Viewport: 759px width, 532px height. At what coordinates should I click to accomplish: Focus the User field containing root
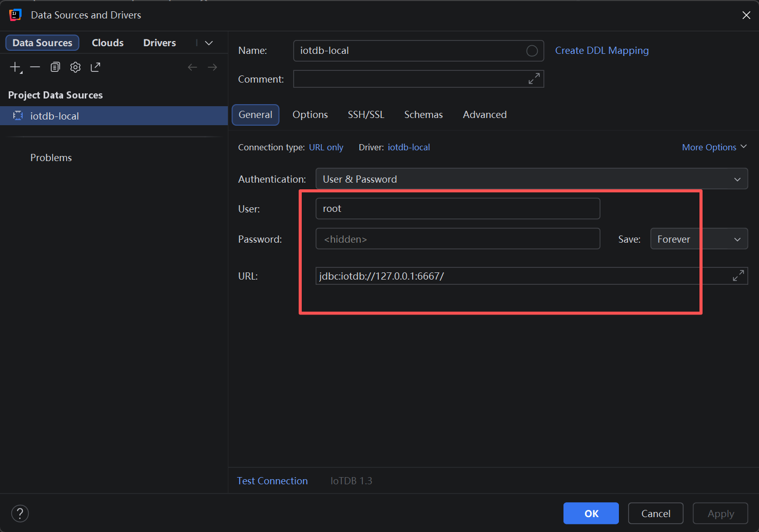pyautogui.click(x=458, y=209)
